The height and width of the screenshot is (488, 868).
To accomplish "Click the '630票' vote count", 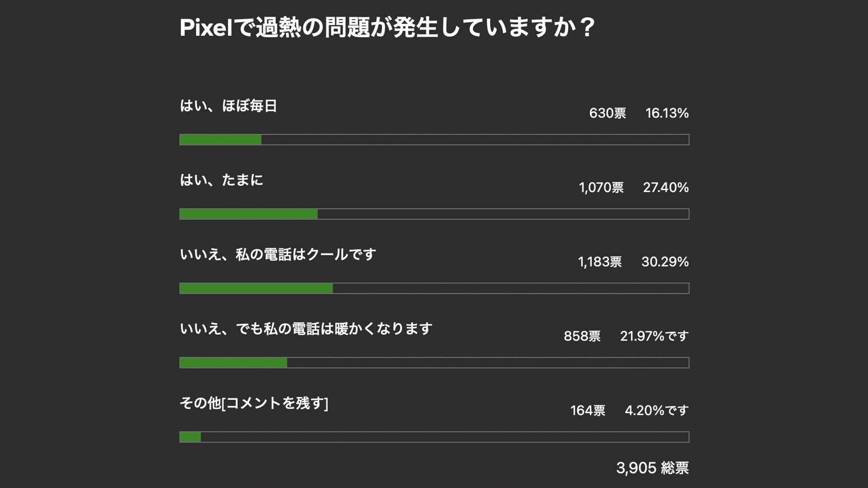I will (x=607, y=113).
